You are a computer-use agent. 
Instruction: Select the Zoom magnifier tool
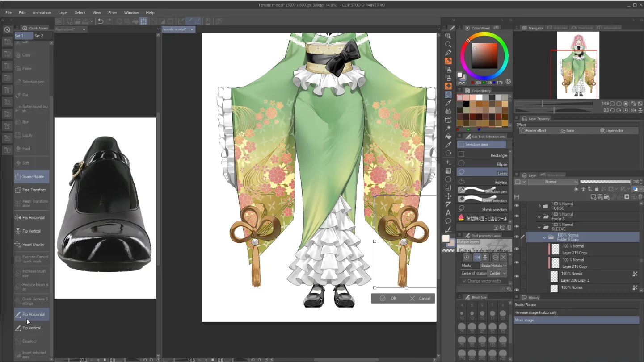point(448,45)
